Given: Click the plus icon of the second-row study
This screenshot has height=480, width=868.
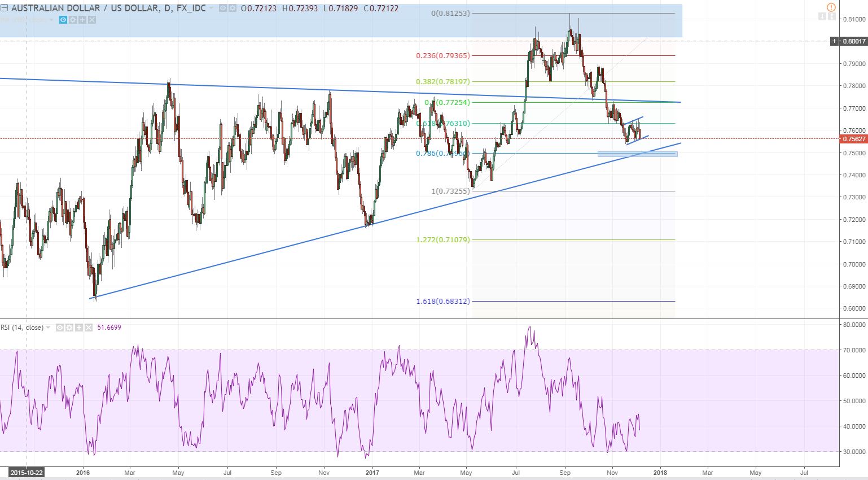Looking at the screenshot, I should (82, 20).
